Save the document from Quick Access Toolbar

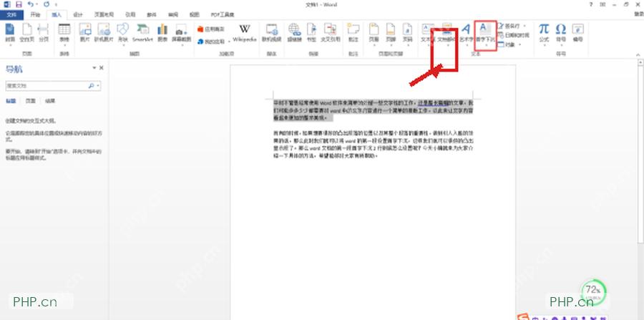pyautogui.click(x=19, y=4)
